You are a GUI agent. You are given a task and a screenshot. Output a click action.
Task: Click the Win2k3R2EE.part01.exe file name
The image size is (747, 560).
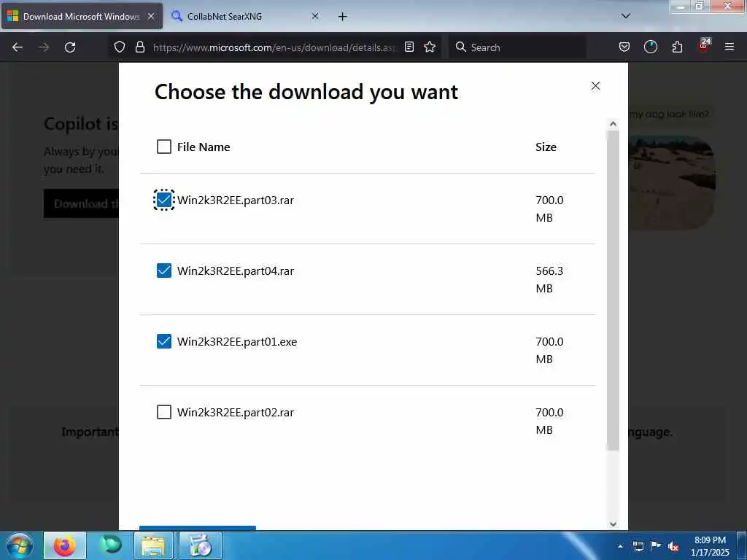237,342
